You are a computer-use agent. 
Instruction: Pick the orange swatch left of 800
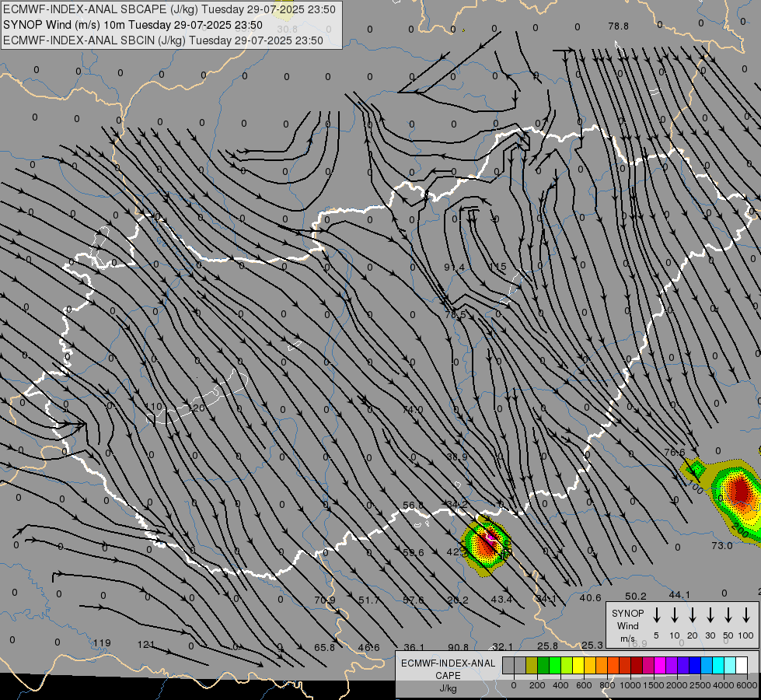click(601, 665)
